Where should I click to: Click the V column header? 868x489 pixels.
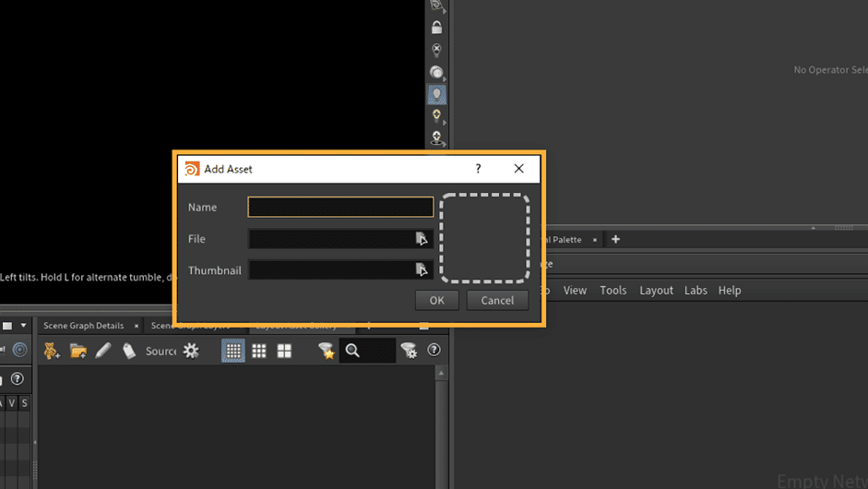(x=12, y=403)
